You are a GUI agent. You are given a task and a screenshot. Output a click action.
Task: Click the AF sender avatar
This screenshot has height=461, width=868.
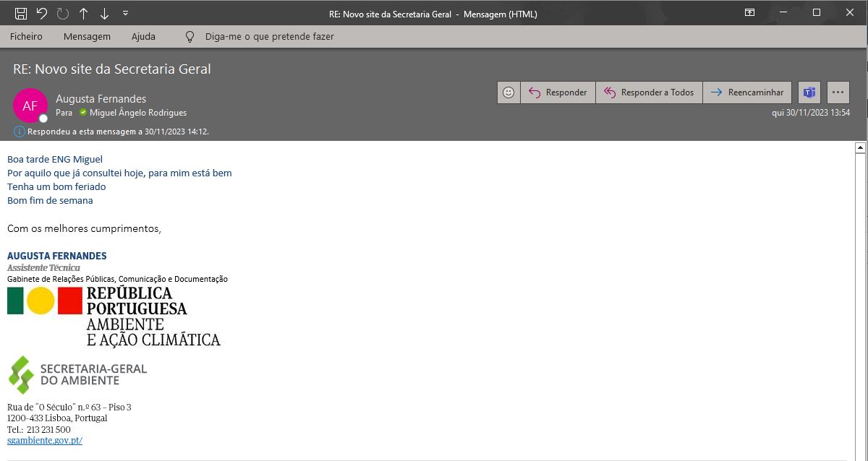(30, 105)
